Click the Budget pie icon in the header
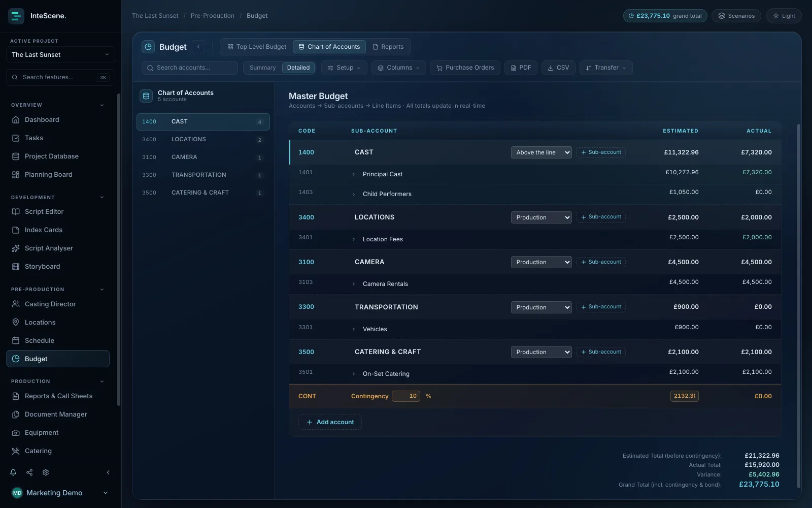 [x=148, y=47]
